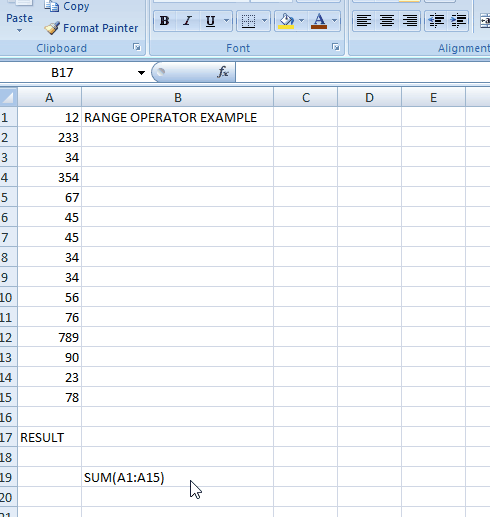Toggle Italic formatting
This screenshot has height=517, width=490.
(x=188, y=21)
